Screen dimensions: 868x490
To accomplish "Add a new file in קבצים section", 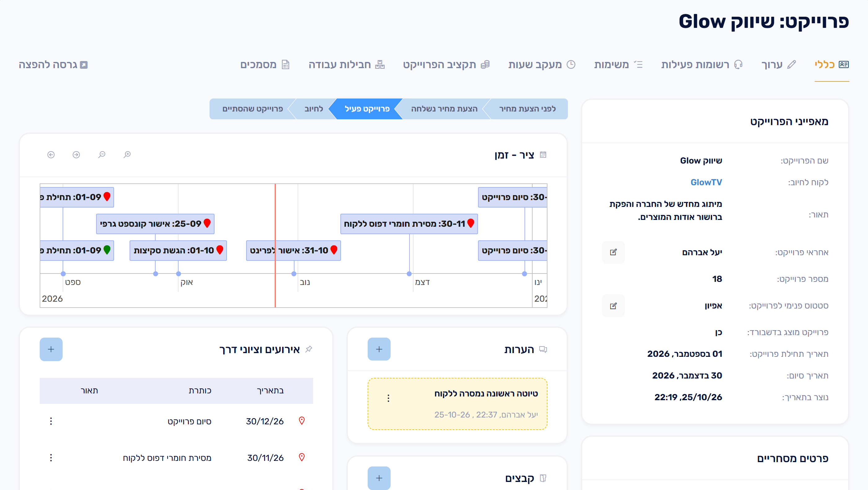I will [379, 478].
